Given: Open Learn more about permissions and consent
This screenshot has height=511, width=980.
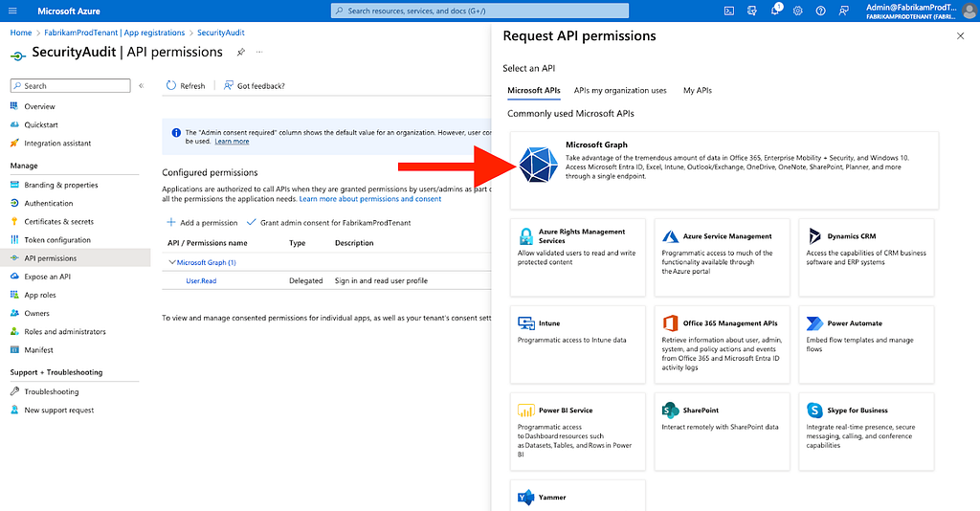Looking at the screenshot, I should (370, 199).
